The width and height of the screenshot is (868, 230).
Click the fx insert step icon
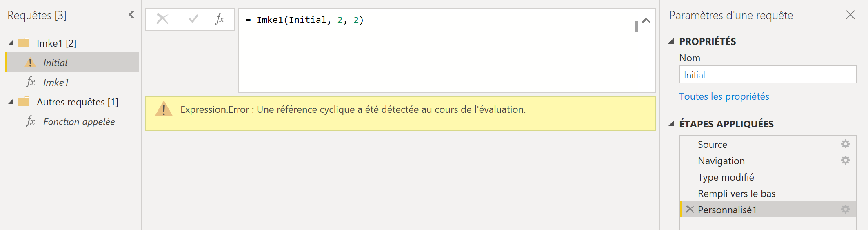(220, 19)
